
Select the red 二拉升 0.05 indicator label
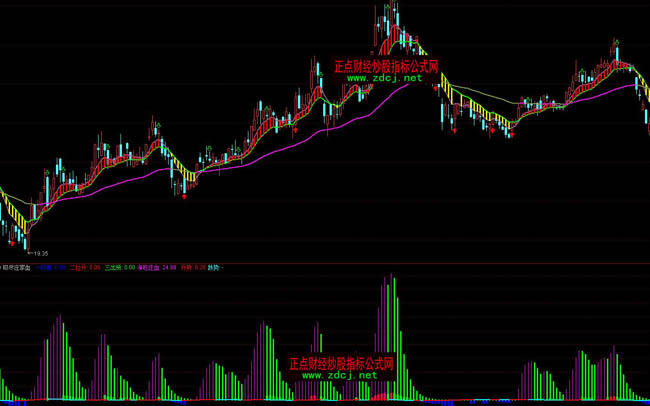pyautogui.click(x=85, y=267)
